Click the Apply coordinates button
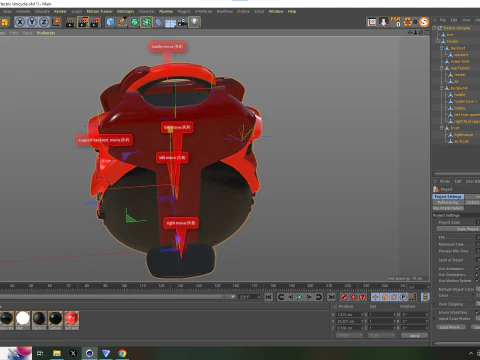Image resolution: width=480 pixels, height=360 pixels. [414, 336]
